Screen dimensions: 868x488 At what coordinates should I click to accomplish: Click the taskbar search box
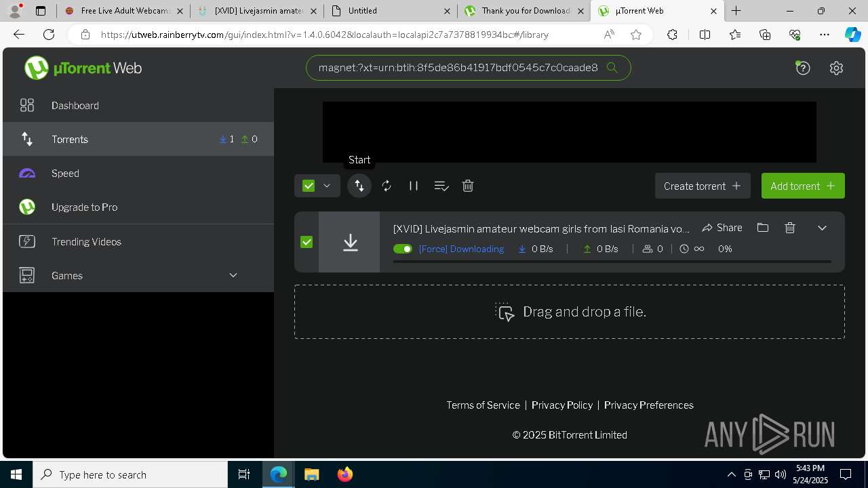point(130,474)
